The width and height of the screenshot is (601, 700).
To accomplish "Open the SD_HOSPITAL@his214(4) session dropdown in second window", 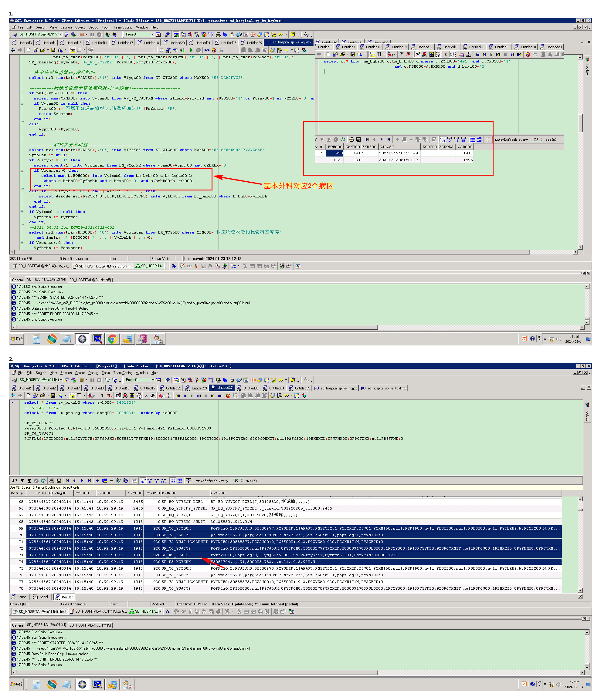I will 61,380.
